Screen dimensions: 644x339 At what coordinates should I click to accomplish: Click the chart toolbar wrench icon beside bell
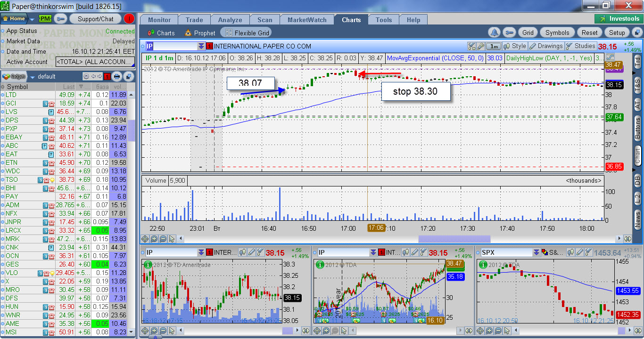[509, 32]
